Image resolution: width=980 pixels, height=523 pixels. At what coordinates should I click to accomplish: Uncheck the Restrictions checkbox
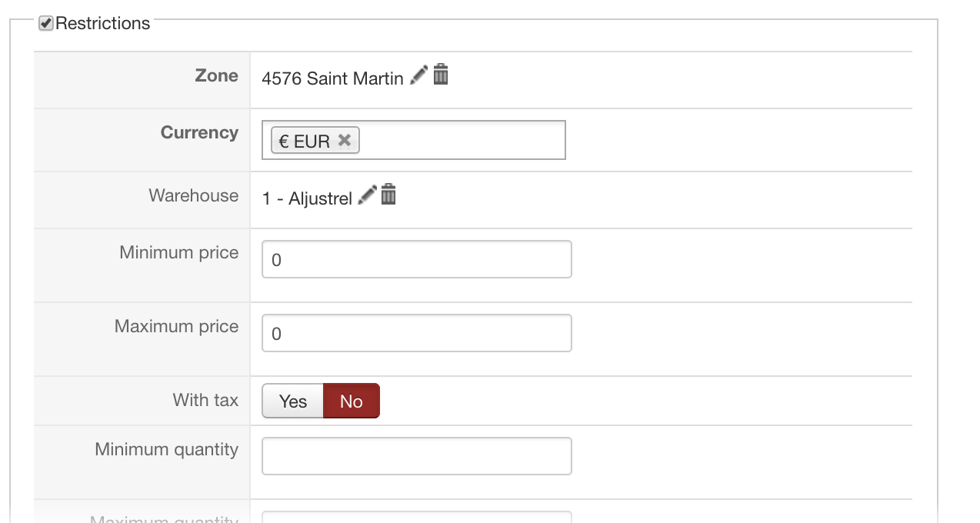pyautogui.click(x=46, y=23)
